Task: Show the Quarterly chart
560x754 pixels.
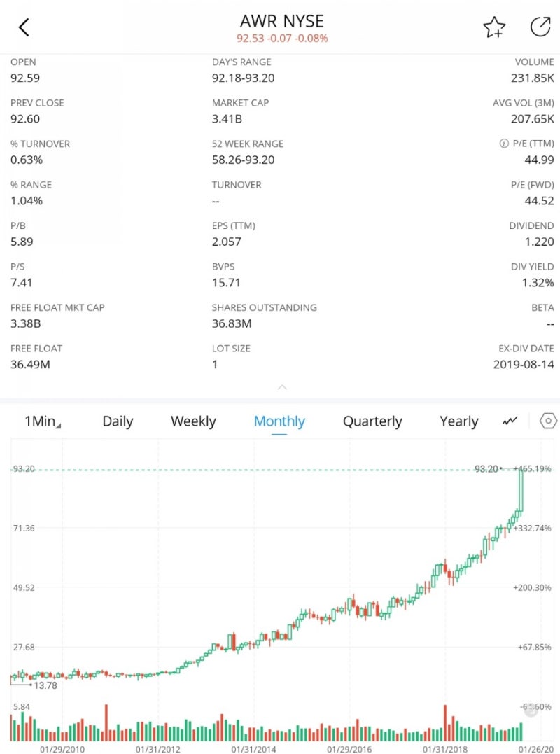Action: tap(372, 421)
